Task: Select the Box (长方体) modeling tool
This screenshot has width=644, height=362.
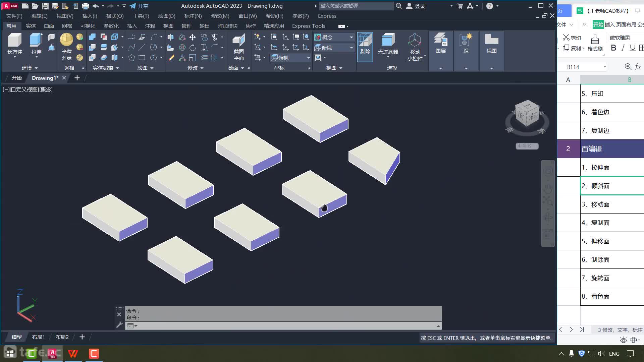Action: [x=15, y=41]
